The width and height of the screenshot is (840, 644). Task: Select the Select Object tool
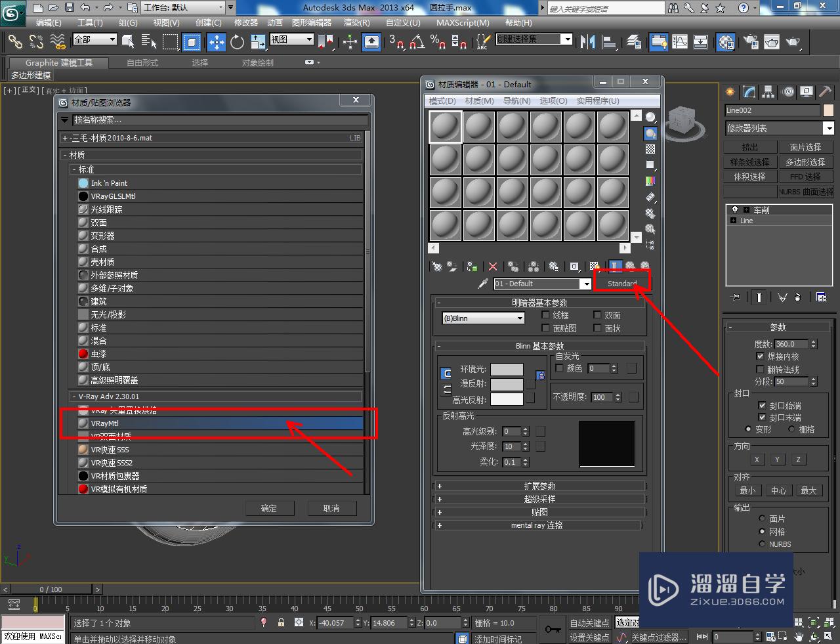coord(128,43)
